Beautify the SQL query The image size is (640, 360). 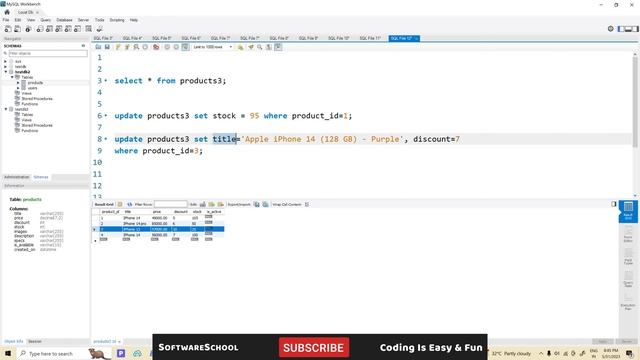pos(251,47)
